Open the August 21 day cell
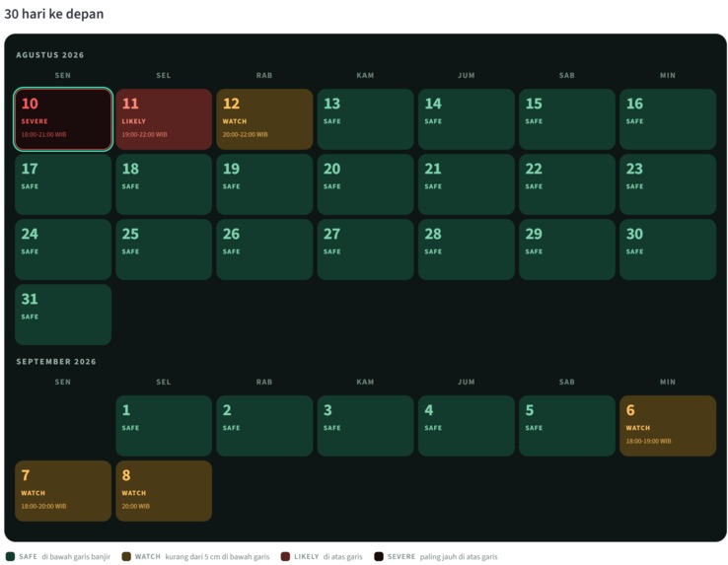This screenshot has width=728, height=565. click(467, 184)
